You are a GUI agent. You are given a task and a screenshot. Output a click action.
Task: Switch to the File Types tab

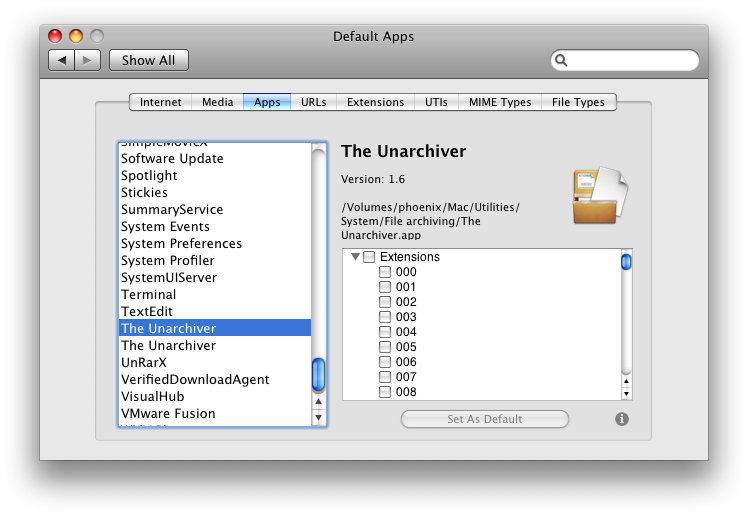(578, 102)
